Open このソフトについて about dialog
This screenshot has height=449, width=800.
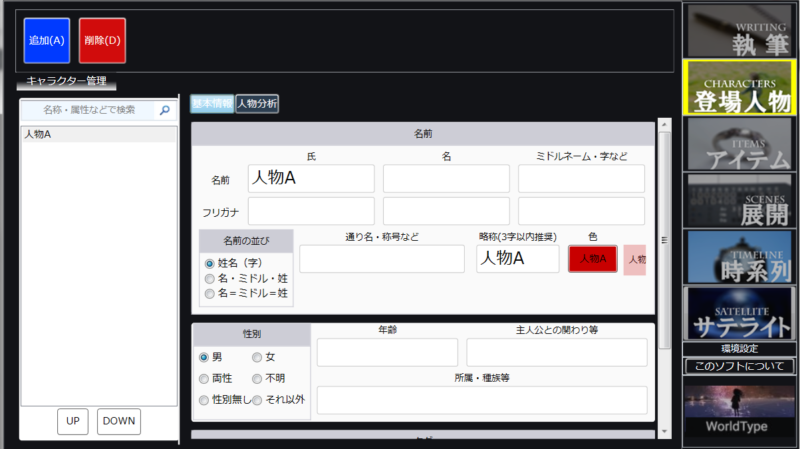pyautogui.click(x=739, y=366)
